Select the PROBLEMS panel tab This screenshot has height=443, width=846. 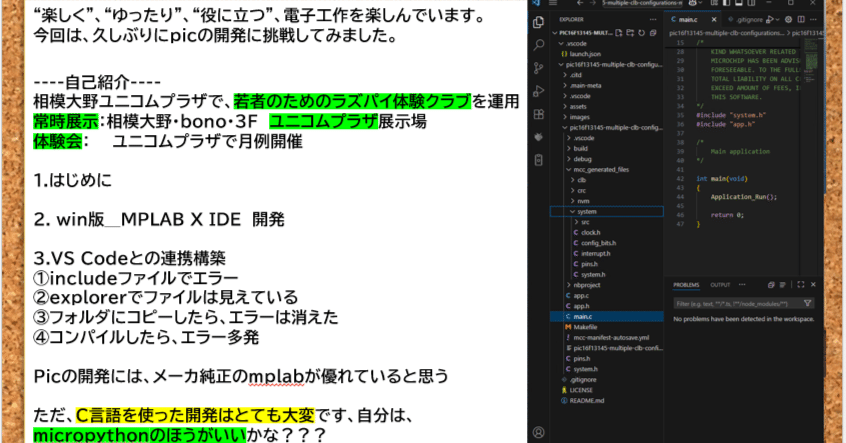pos(686,285)
